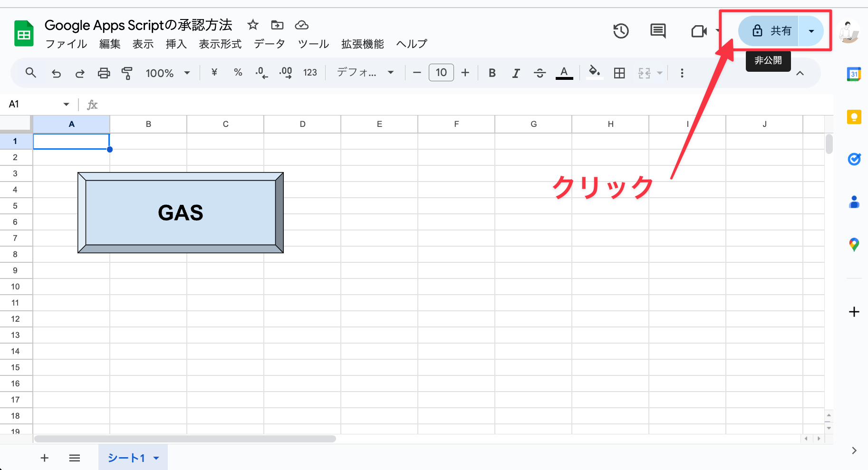Open Contacts side panel
Viewport: 868px width, 470px height.
[854, 202]
